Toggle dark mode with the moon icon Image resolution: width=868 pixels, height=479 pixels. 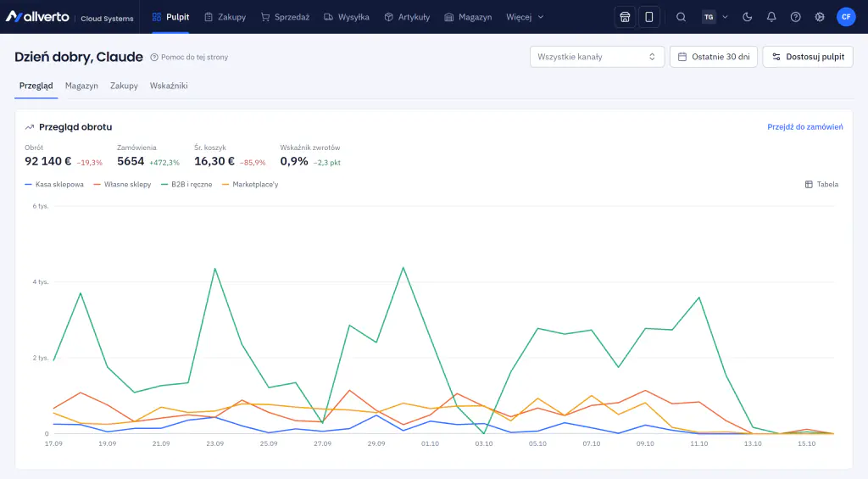(x=748, y=17)
